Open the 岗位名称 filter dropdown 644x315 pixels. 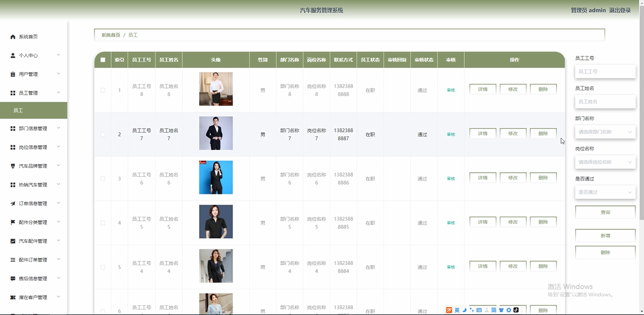[x=605, y=162]
